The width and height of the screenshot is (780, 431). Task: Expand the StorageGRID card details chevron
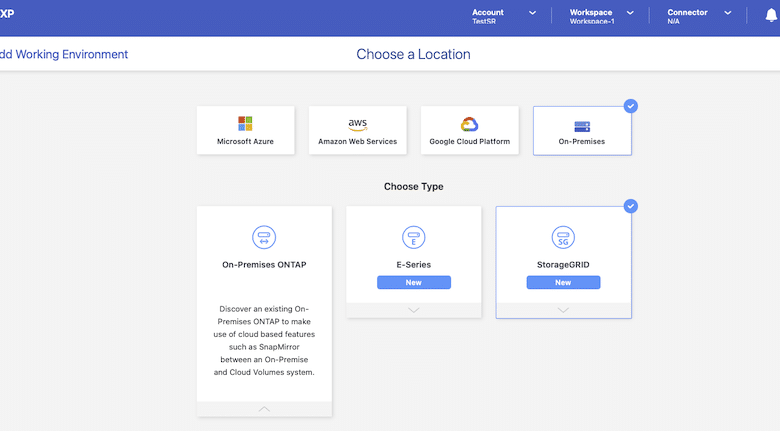click(x=563, y=310)
